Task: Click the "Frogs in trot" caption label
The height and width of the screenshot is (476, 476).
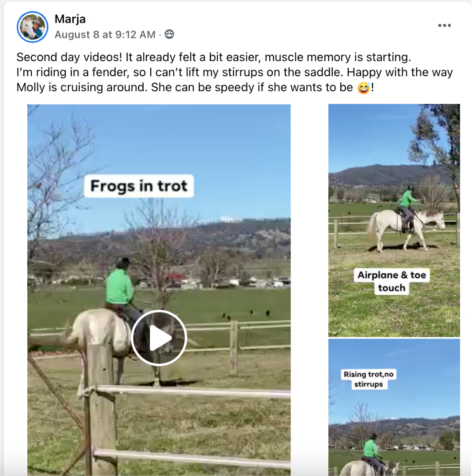Action: click(139, 186)
